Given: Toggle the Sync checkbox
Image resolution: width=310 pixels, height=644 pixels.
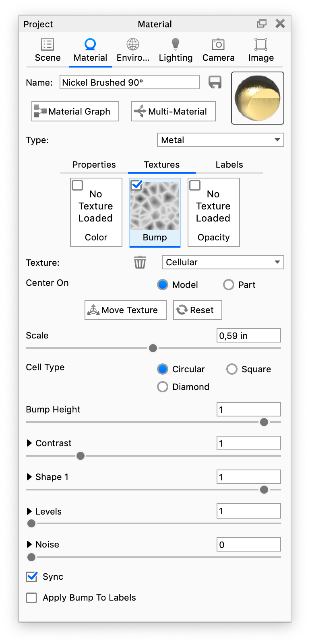Looking at the screenshot, I should [32, 577].
